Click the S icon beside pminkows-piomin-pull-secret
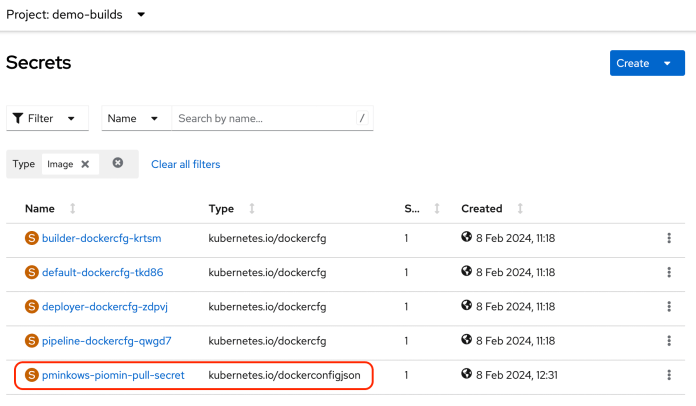This screenshot has height=406, width=696. [x=32, y=375]
